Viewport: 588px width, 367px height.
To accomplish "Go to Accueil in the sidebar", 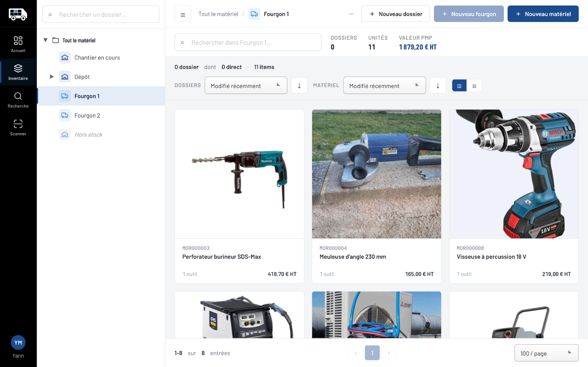I will [18, 44].
